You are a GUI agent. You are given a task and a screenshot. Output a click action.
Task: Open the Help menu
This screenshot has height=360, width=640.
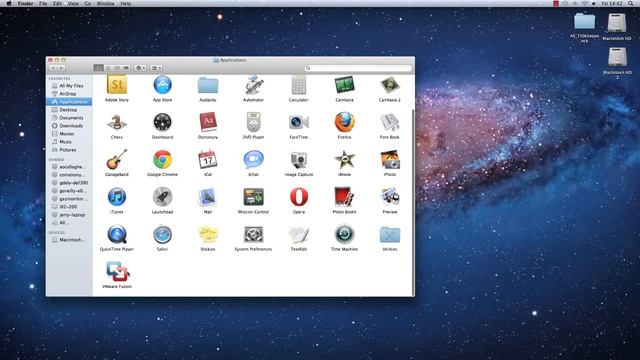pos(126,3)
